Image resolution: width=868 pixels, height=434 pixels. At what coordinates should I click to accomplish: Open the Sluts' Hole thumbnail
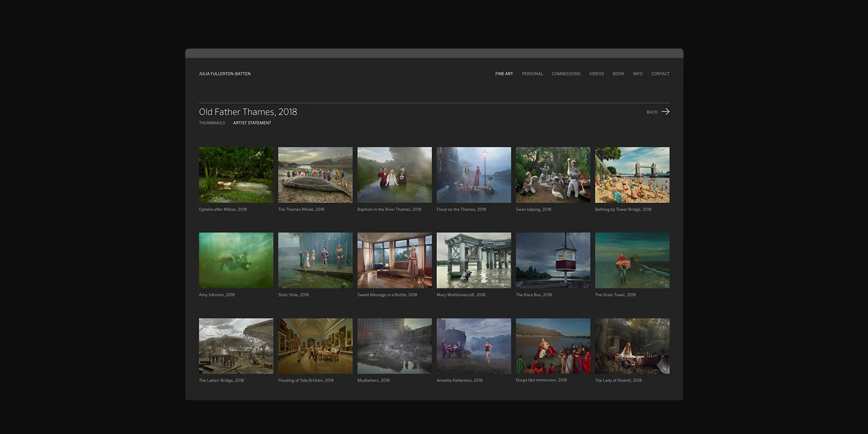(315, 260)
